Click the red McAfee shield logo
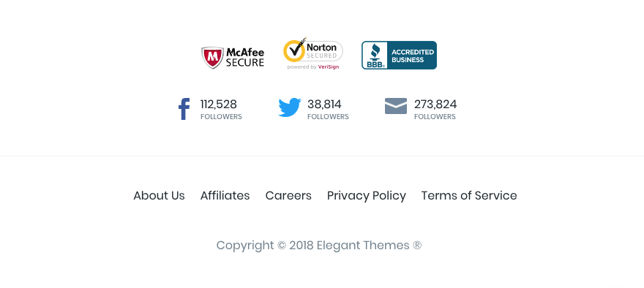Image resolution: width=644 pixels, height=288 pixels. [x=212, y=58]
